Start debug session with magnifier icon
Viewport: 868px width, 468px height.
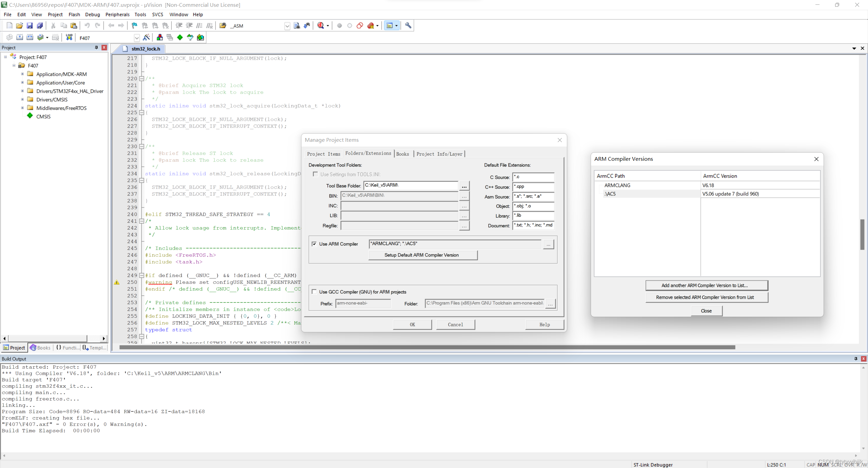point(320,25)
